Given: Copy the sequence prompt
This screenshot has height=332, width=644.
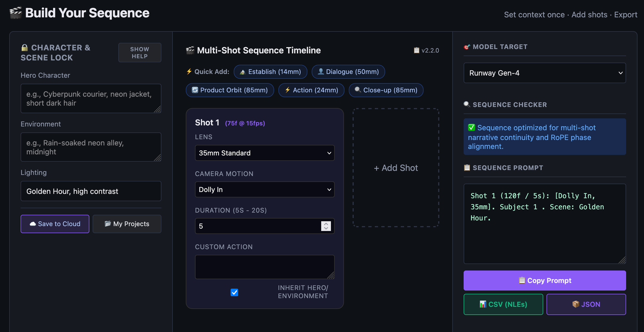Looking at the screenshot, I should point(545,280).
